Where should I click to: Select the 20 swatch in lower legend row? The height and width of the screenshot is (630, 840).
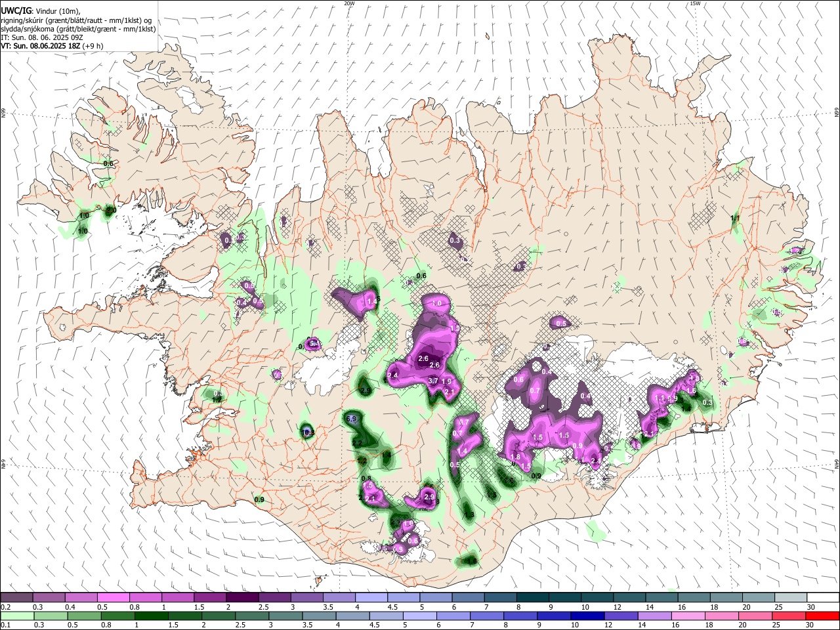coord(754,616)
